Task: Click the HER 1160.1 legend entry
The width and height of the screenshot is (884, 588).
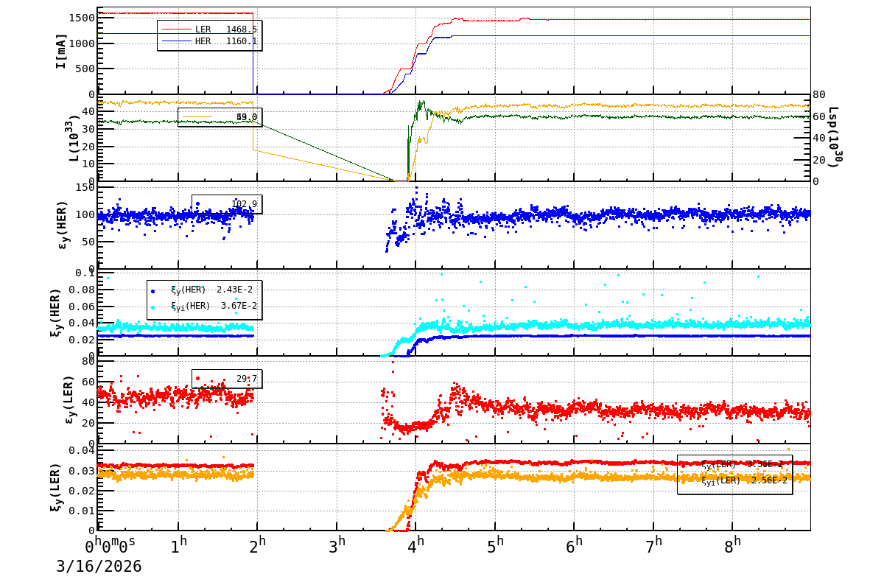Action: coord(225,41)
